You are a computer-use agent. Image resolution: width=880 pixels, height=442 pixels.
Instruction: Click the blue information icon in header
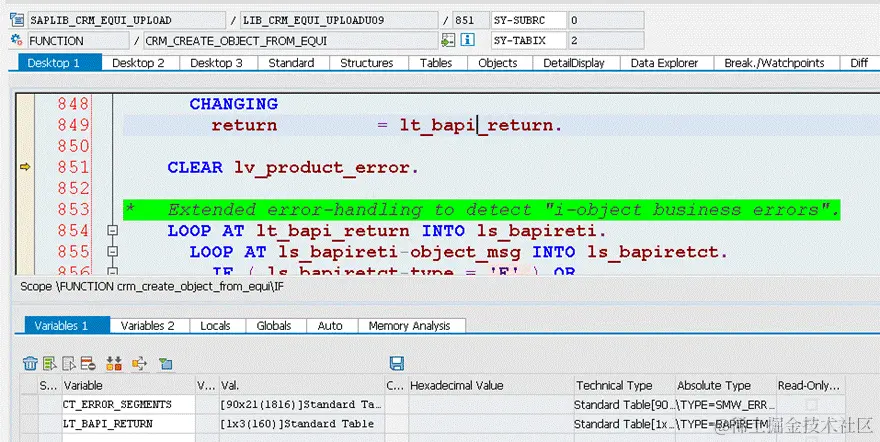pyautogui.click(x=468, y=40)
